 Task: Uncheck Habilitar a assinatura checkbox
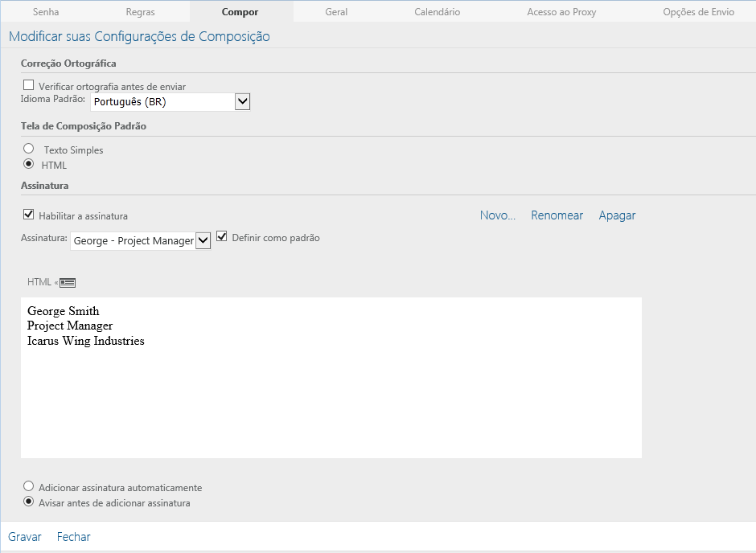pos(29,215)
